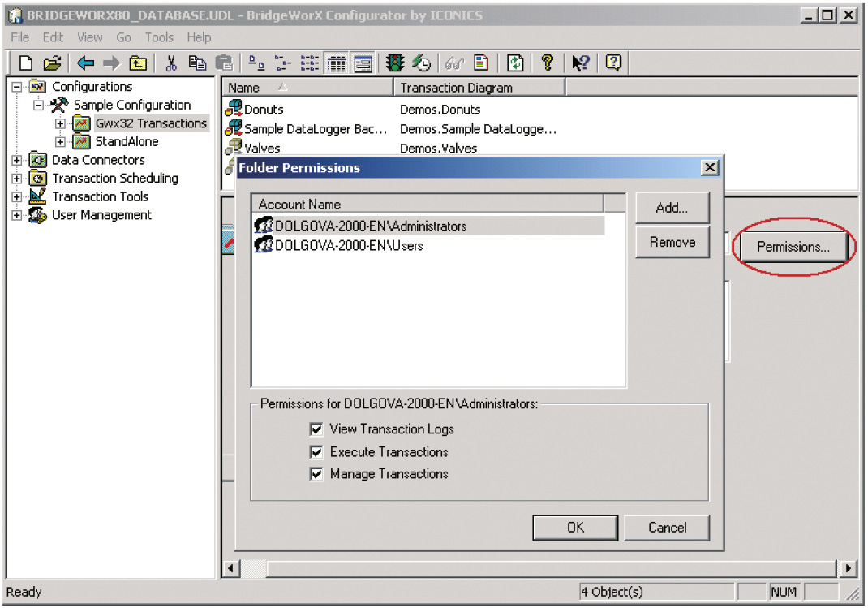Click the colored report document icon
Image resolution: width=868 pixels, height=608 pixels.
point(481,63)
